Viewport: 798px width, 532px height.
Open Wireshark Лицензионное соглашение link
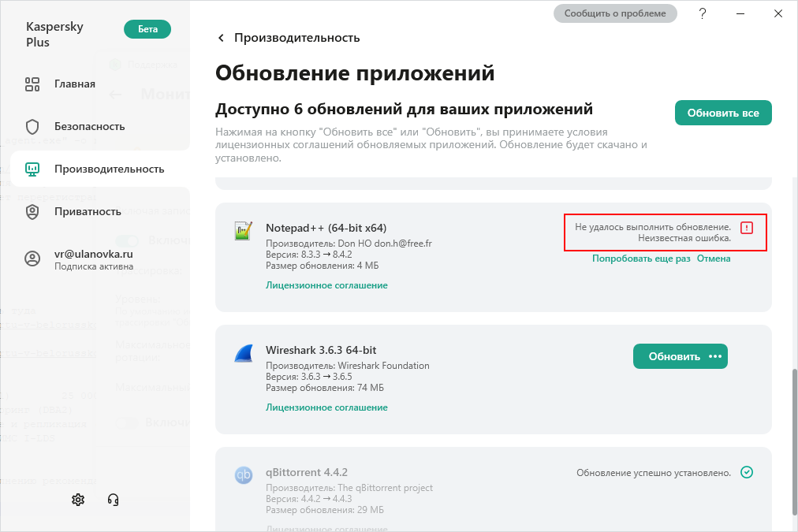pyautogui.click(x=326, y=407)
